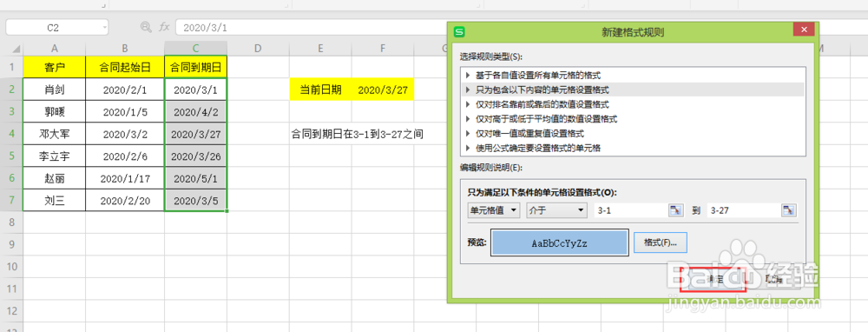Click the lower bound field containing 3-1
The width and height of the screenshot is (868, 332).
pyautogui.click(x=631, y=210)
